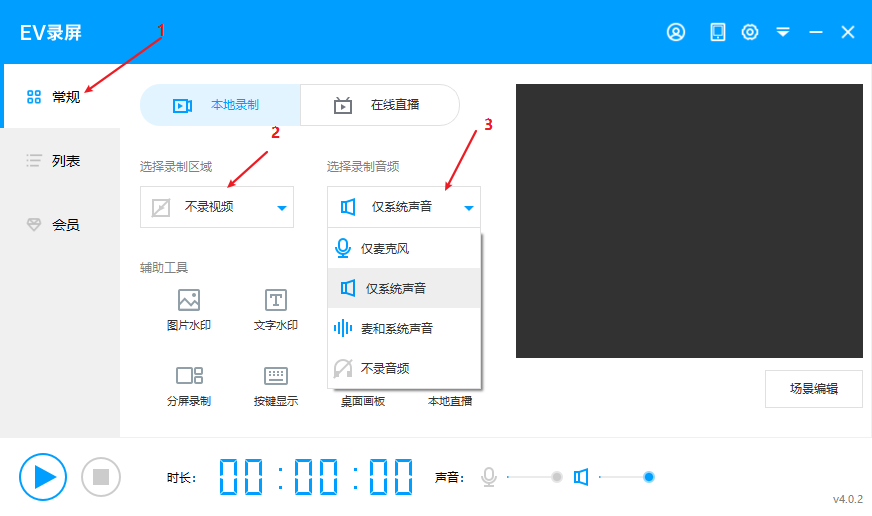Click the system speaker volume icon
The height and width of the screenshot is (516, 872).
pyautogui.click(x=581, y=477)
